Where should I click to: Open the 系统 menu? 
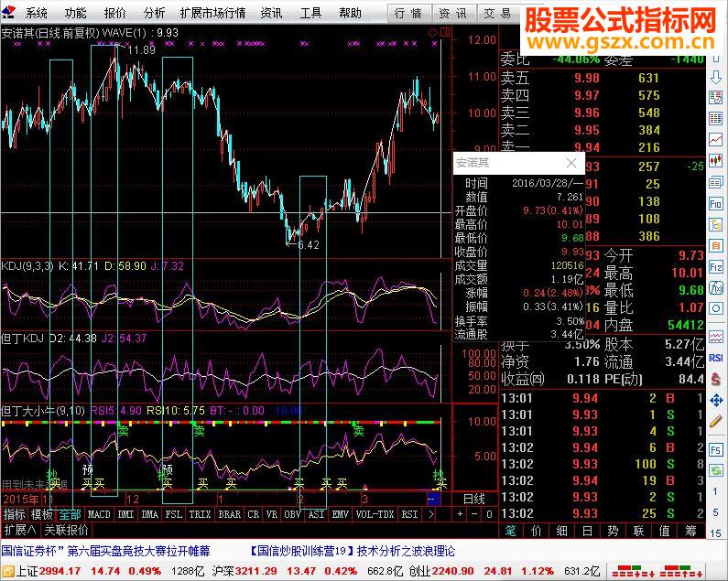tap(36, 13)
